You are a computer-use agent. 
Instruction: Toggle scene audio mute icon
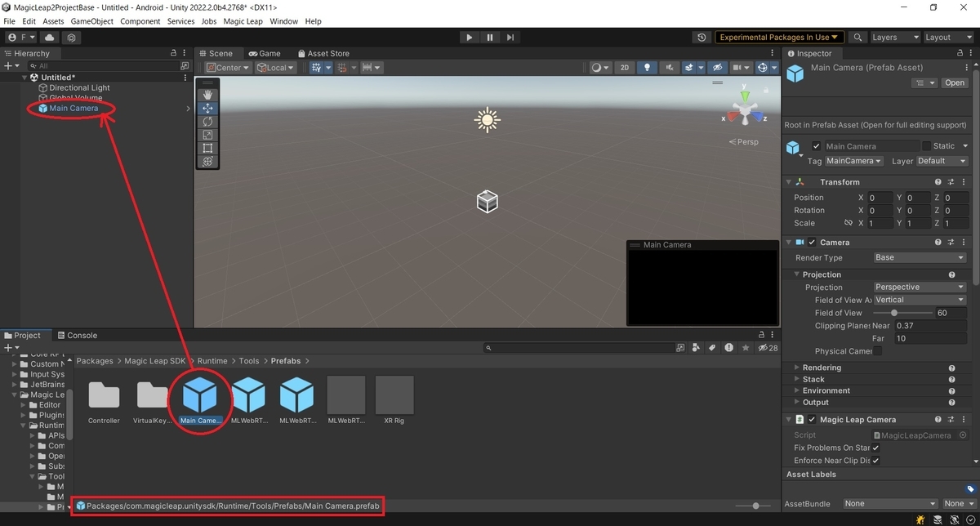[x=670, y=68]
